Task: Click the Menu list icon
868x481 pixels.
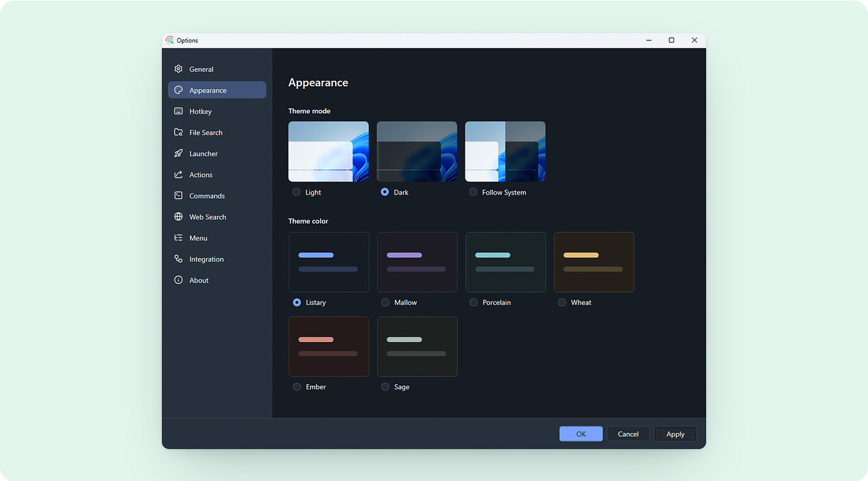Action: coord(179,238)
